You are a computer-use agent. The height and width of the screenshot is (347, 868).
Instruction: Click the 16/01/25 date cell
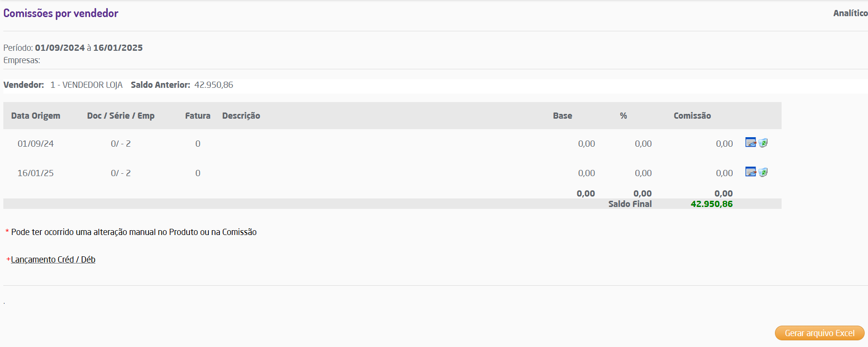36,173
